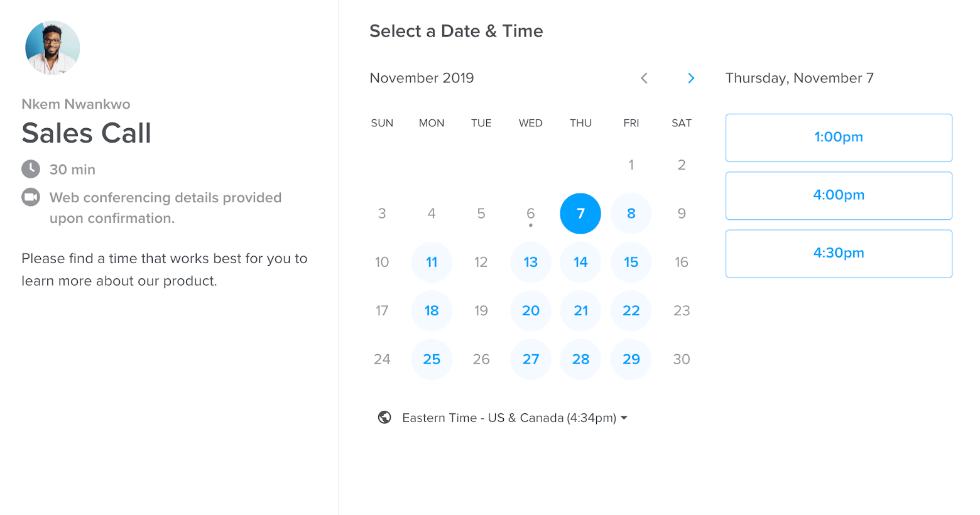Choose Monday November 25

click(x=432, y=359)
